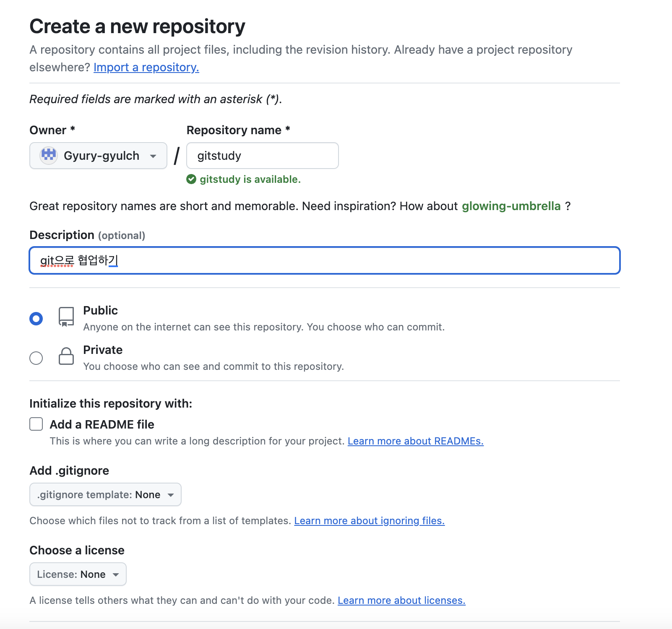Select the Public visibility radio button
Screen dimensions: 672x629
[x=36, y=319]
